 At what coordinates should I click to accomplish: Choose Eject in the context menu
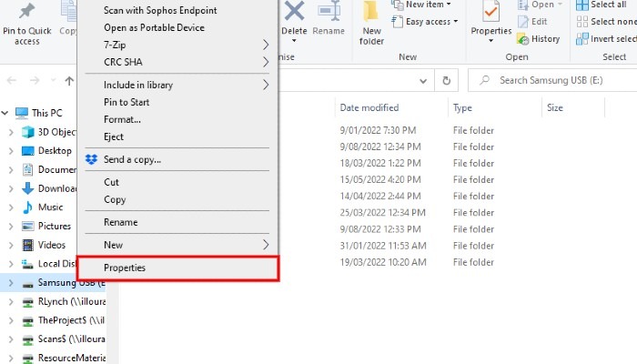[x=177, y=136]
